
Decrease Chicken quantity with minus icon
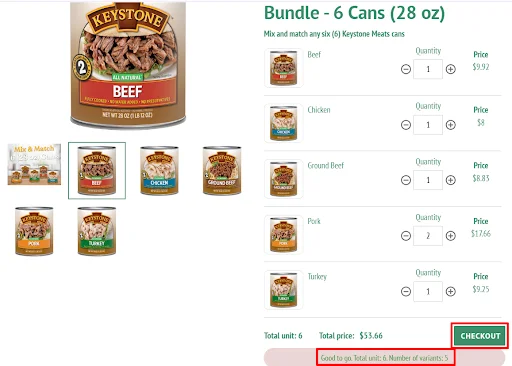coord(406,125)
